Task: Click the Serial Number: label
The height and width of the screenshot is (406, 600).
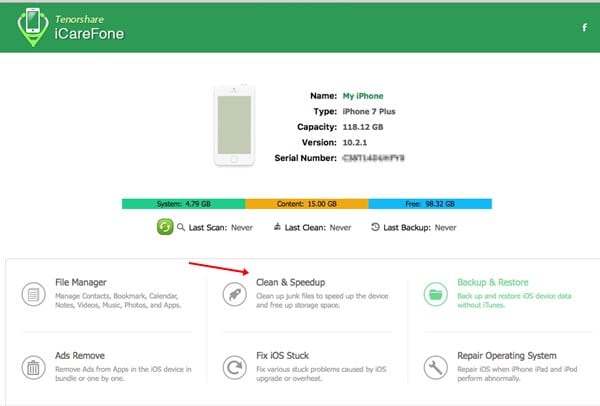Action: pyautogui.click(x=306, y=158)
